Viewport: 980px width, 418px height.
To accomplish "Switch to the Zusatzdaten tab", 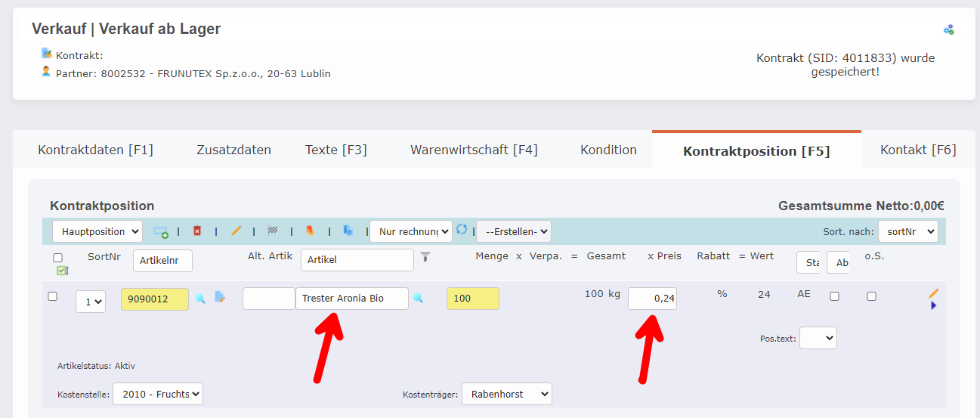I will [x=233, y=150].
